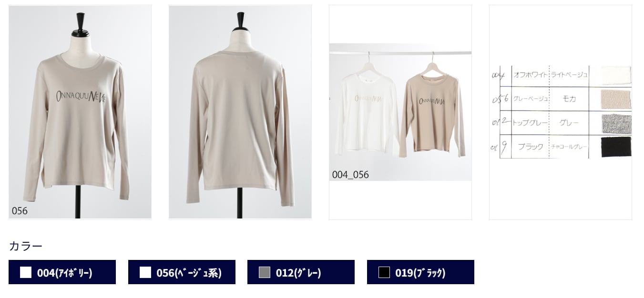Open the back view mannequin thumbnail
644x298 pixels.
(240, 112)
